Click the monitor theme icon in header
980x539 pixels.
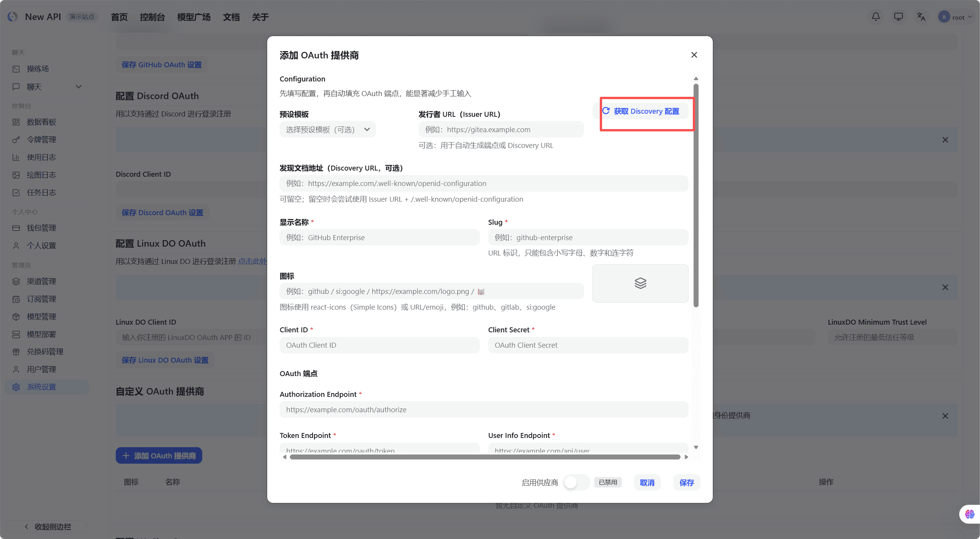(x=898, y=17)
